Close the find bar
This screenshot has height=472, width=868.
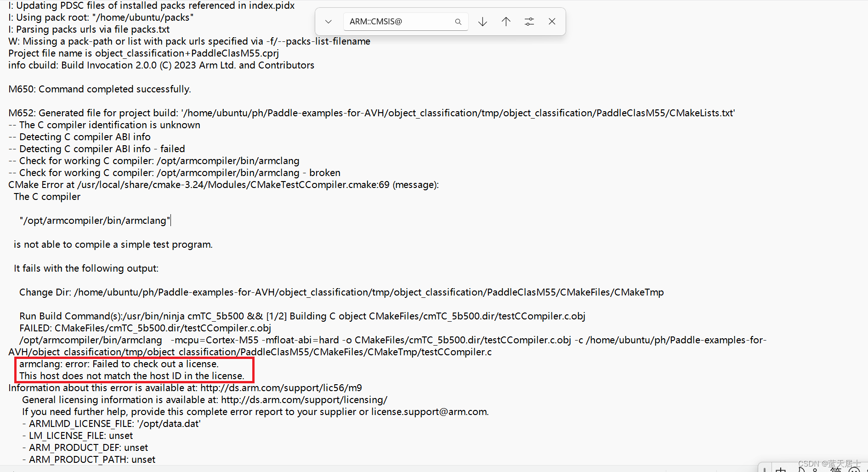(x=551, y=21)
